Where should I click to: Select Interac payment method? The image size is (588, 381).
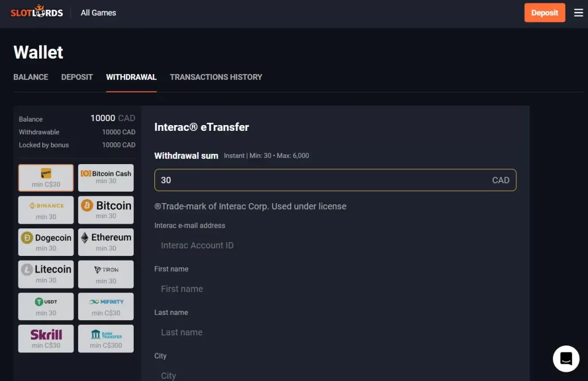[46, 177]
